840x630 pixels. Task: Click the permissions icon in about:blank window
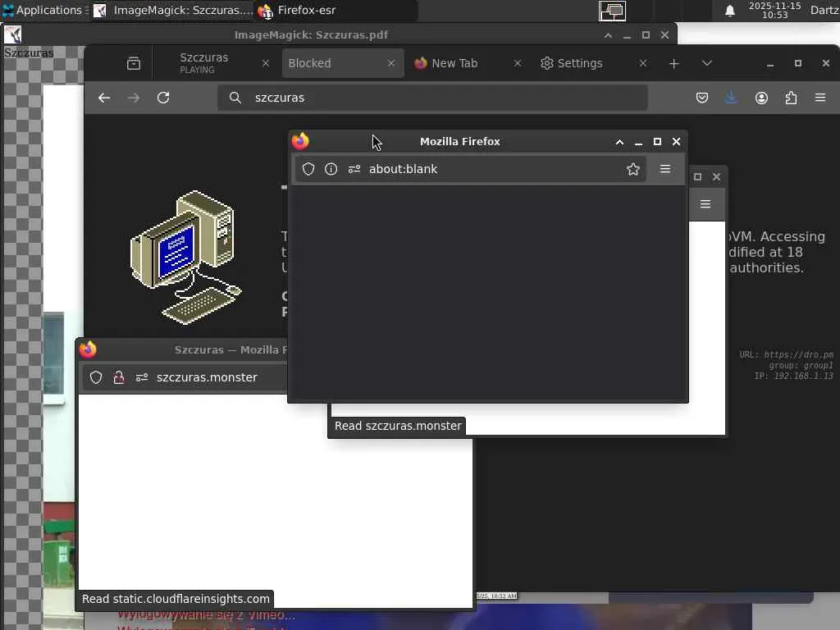click(x=354, y=169)
